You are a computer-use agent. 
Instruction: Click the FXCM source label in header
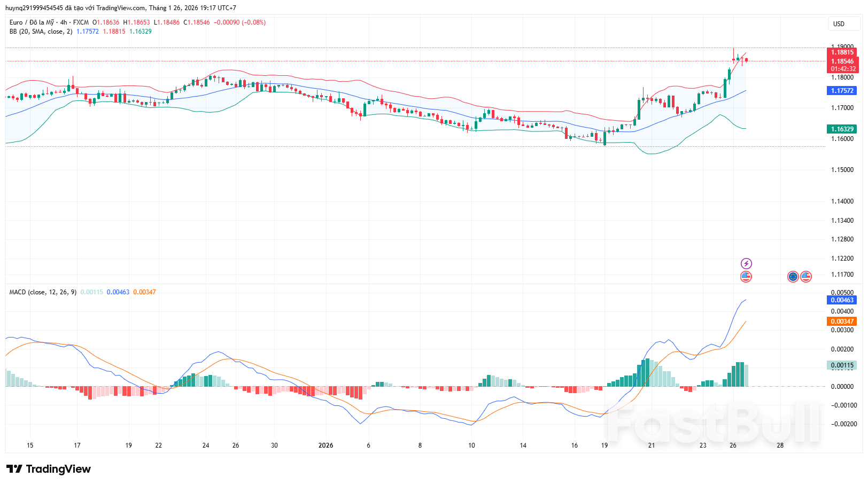pos(81,22)
